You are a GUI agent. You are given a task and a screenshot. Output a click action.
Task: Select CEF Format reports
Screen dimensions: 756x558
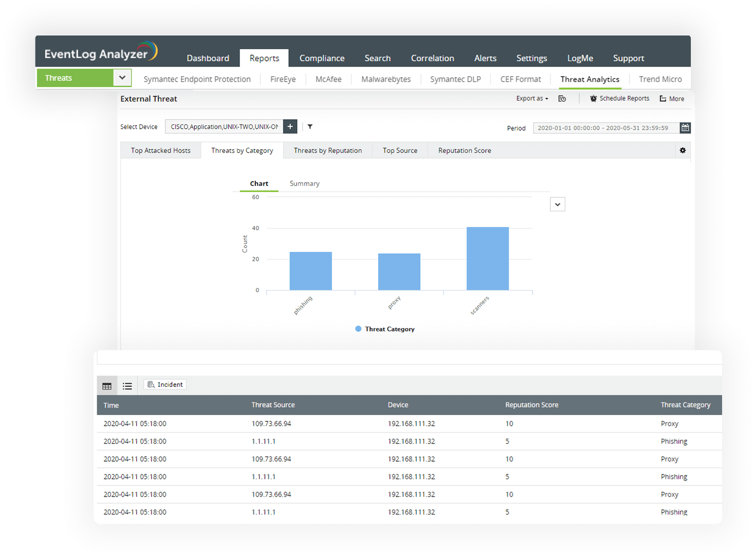[x=520, y=79]
